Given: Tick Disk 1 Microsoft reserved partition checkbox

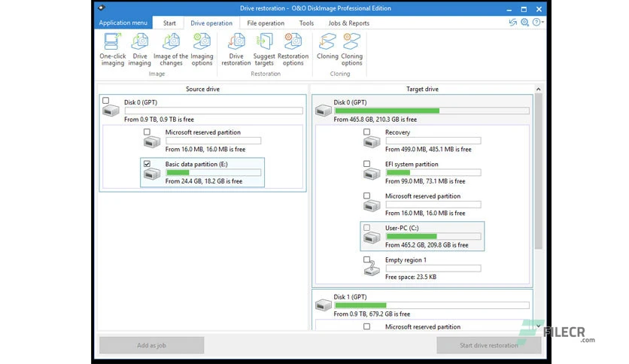Looking at the screenshot, I should pos(366,326).
